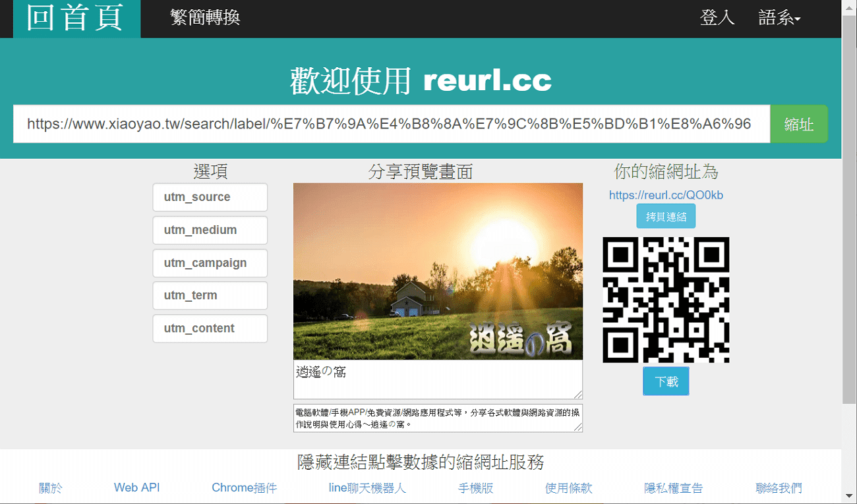Open the shortened URL https://reurl.cc/QO0kb
Image resolution: width=857 pixels, height=504 pixels.
pos(666,196)
